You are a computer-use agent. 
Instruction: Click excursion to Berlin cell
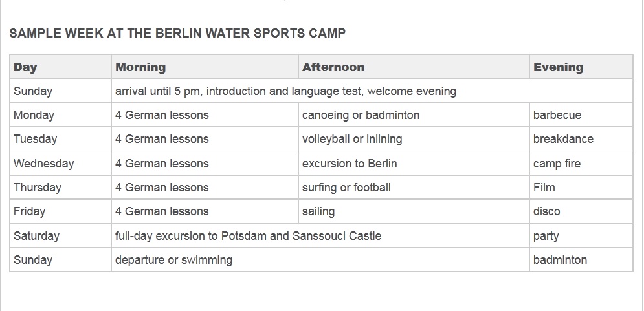pos(414,164)
